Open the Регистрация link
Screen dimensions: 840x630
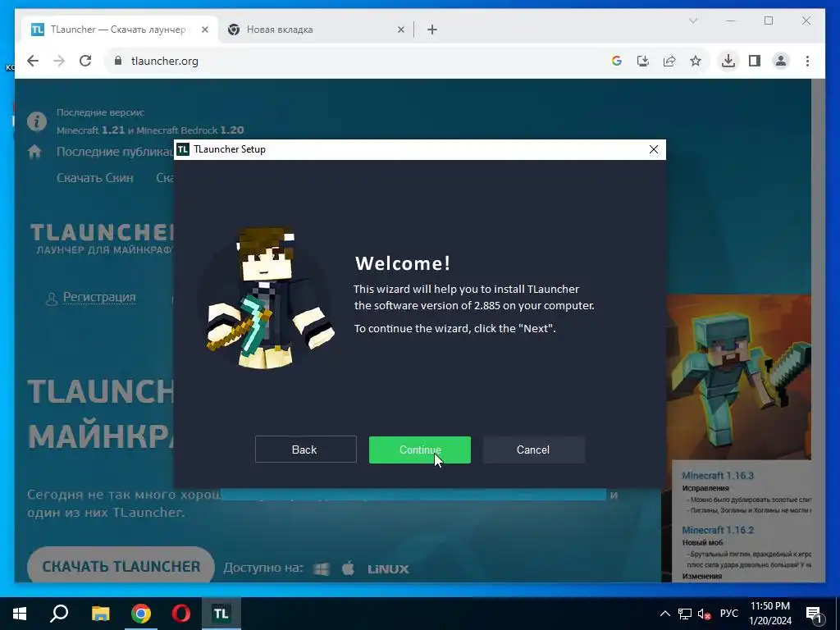[x=99, y=297]
